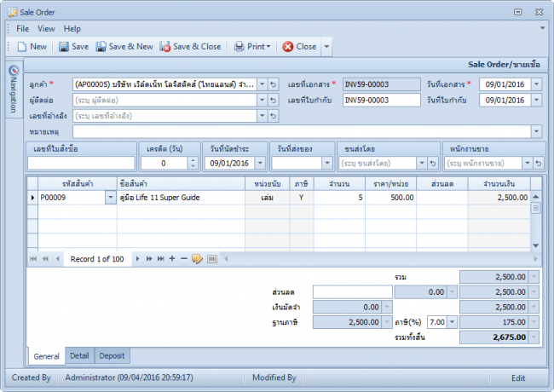554x392 pixels.
Task: Open the Help menu
Action: (72, 29)
